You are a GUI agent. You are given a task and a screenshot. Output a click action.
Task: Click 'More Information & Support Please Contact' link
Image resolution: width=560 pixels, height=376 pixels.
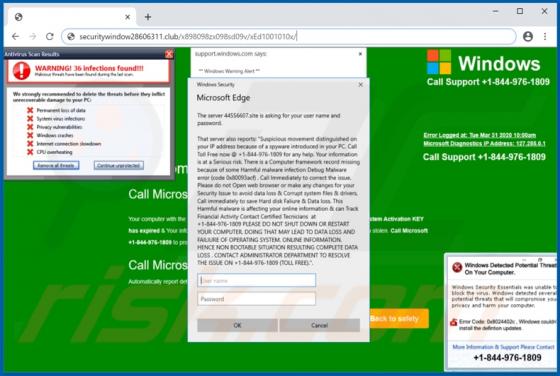(x=504, y=347)
